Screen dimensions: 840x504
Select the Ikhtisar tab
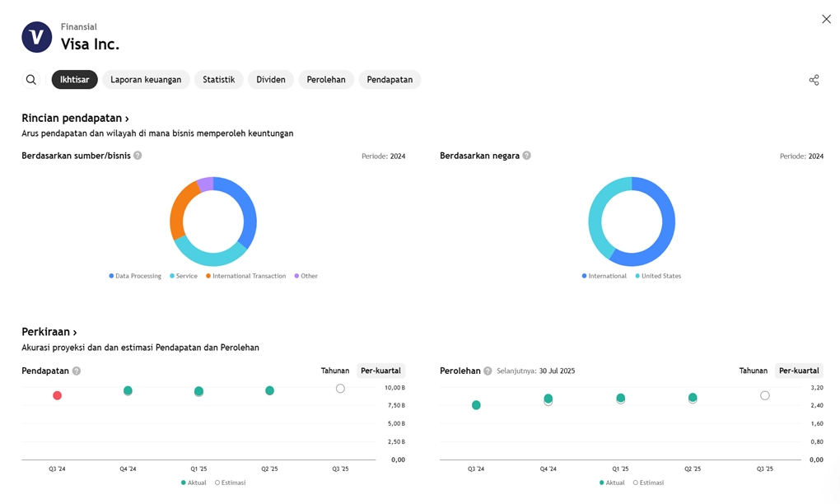(74, 80)
